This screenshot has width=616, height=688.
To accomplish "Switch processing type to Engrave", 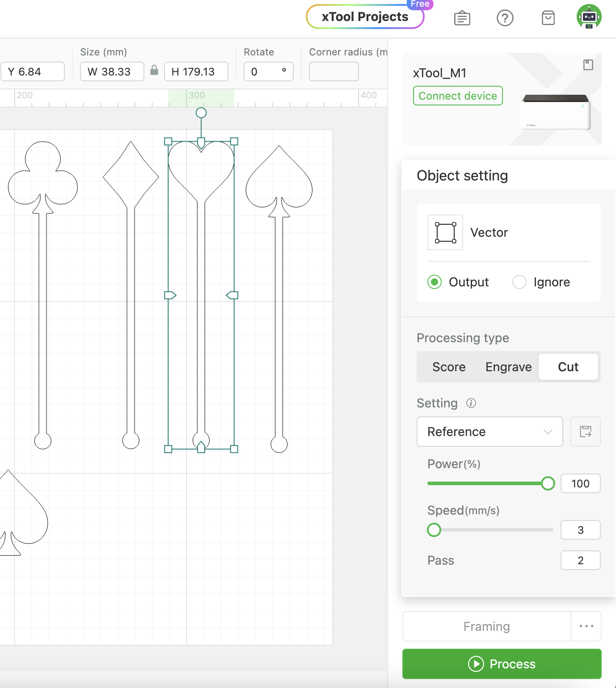I will point(508,367).
